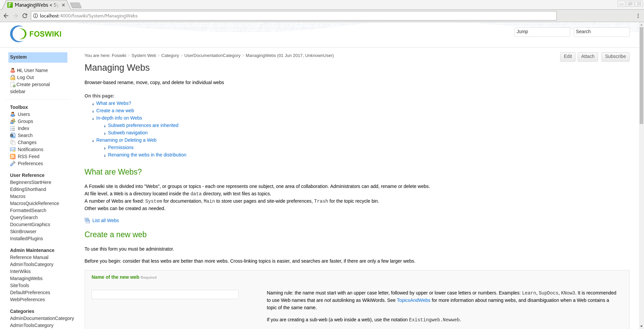Click the Log Out lock icon
This screenshot has height=329, width=644.
[x=13, y=77]
